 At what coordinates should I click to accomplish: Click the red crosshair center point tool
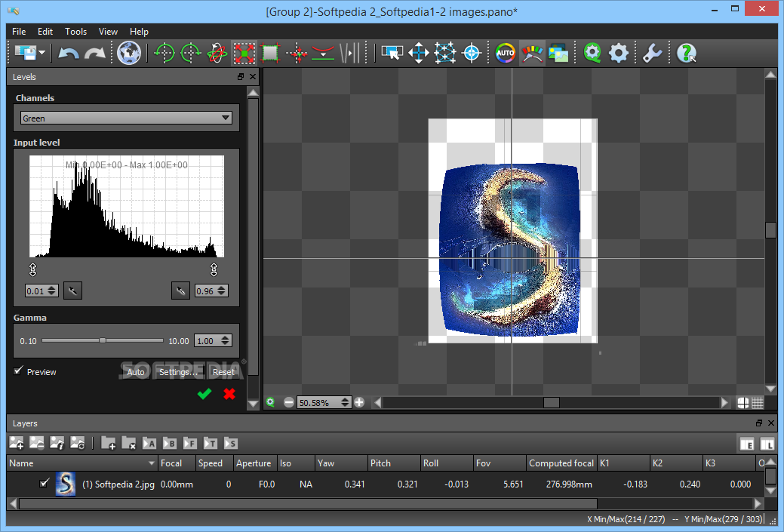[x=297, y=53]
